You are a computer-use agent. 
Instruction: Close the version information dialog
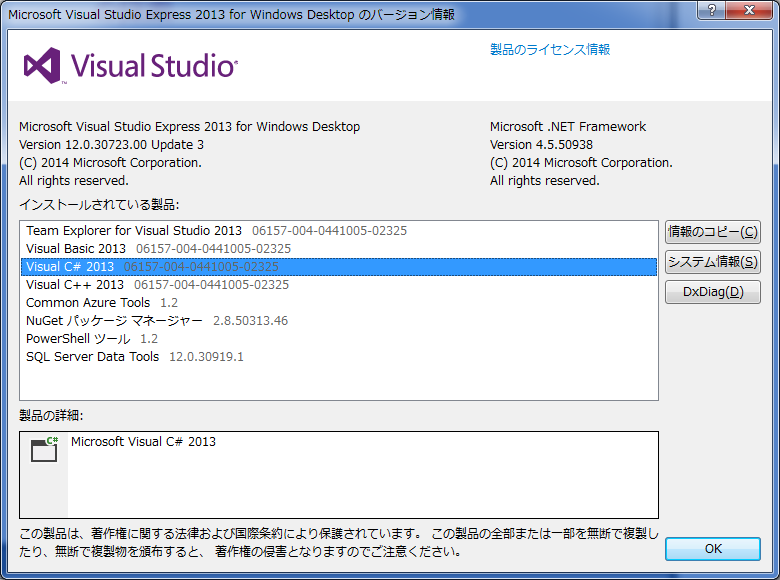749,9
